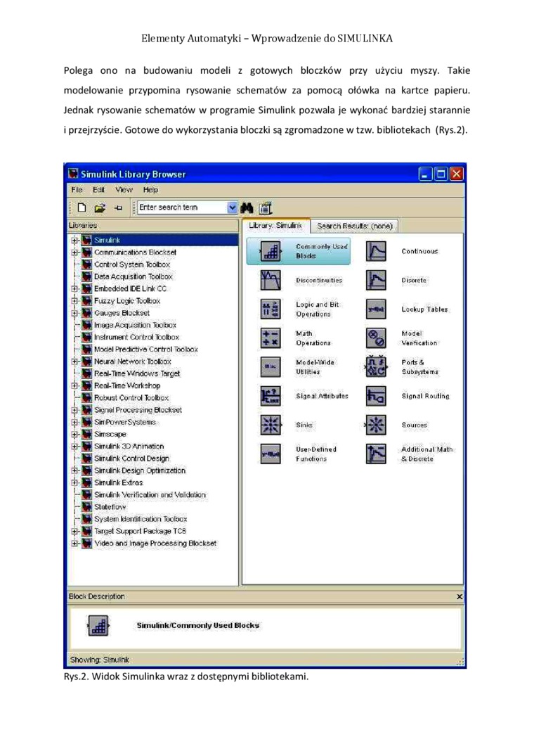This screenshot has width=534, height=756.
Task: Open the Sources library icon
Action: coord(377,425)
